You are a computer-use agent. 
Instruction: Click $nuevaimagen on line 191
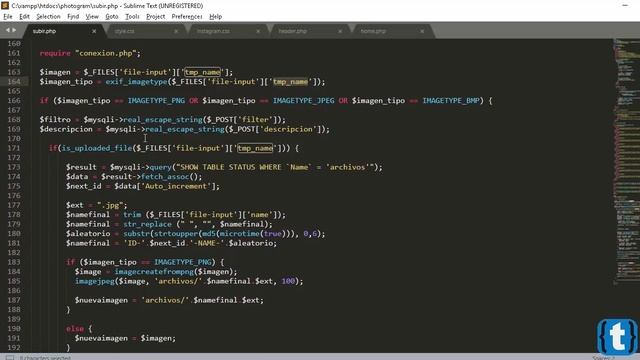101,338
